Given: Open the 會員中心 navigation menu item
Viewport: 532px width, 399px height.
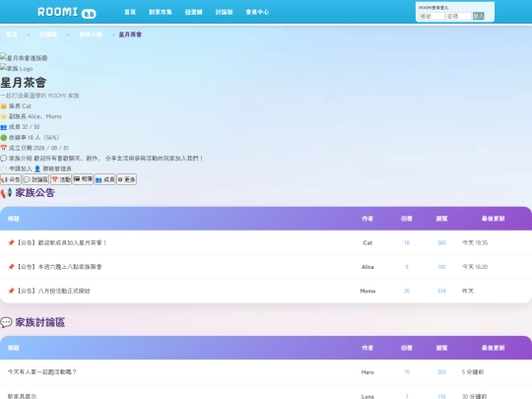Looking at the screenshot, I should tap(257, 12).
